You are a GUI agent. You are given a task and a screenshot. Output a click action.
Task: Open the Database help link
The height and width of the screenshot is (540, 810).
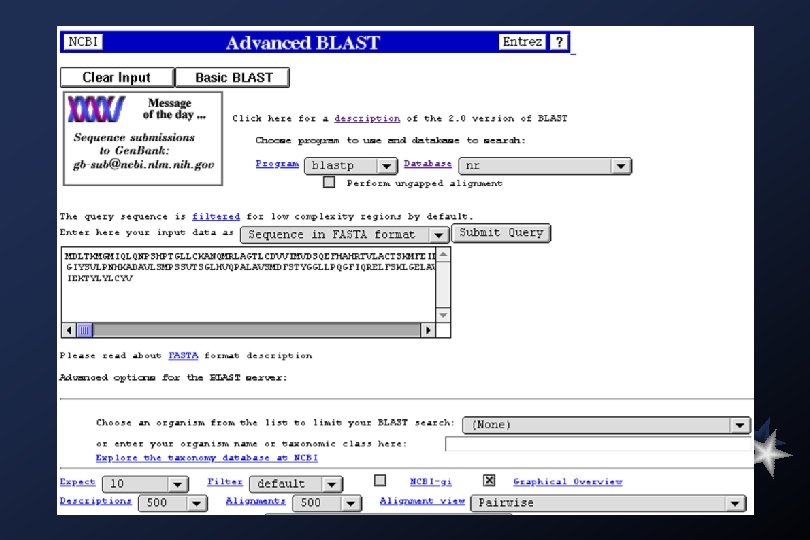point(427,163)
